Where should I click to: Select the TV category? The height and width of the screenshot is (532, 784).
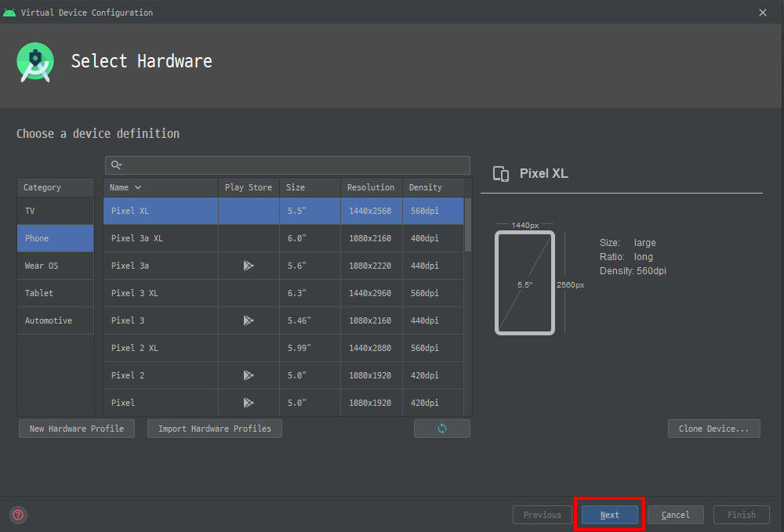(56, 211)
